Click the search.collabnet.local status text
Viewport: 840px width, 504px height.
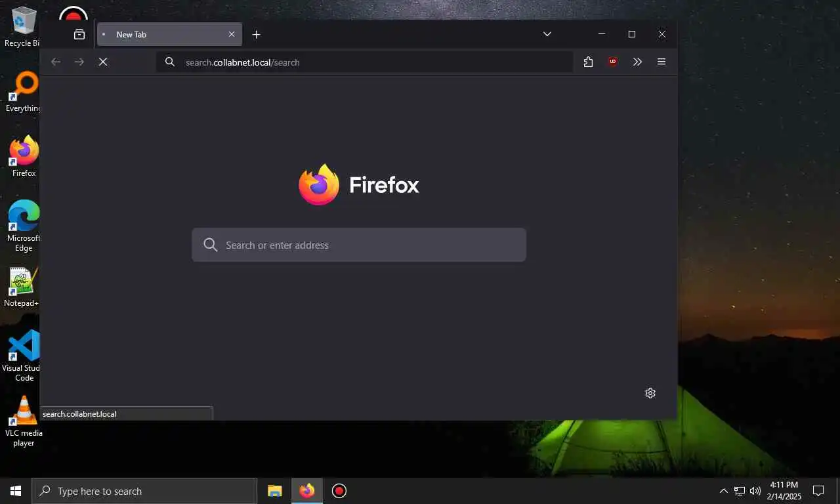click(79, 414)
